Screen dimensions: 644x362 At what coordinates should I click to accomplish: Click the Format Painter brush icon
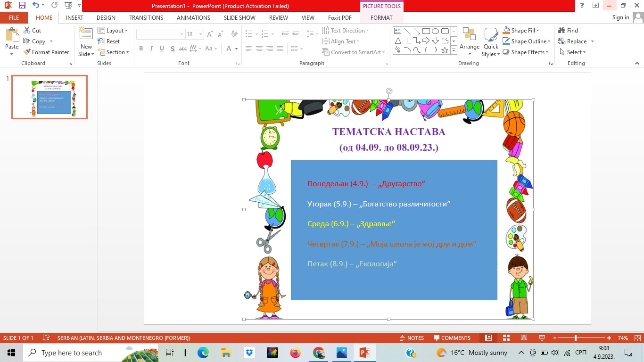(27, 52)
